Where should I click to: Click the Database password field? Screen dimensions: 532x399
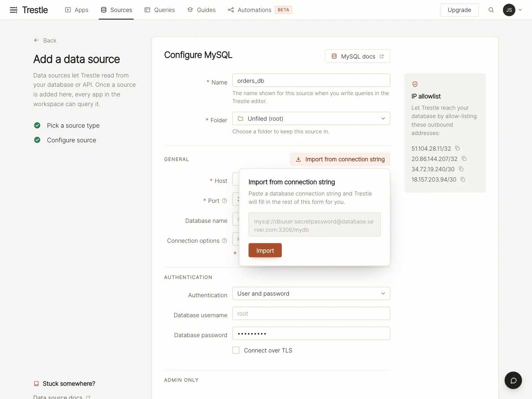(x=311, y=333)
